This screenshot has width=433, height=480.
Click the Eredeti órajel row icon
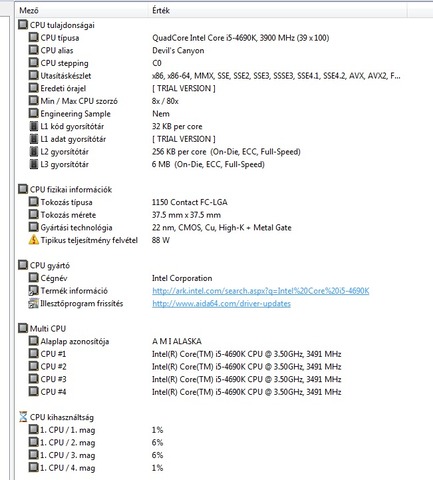[x=33, y=88]
